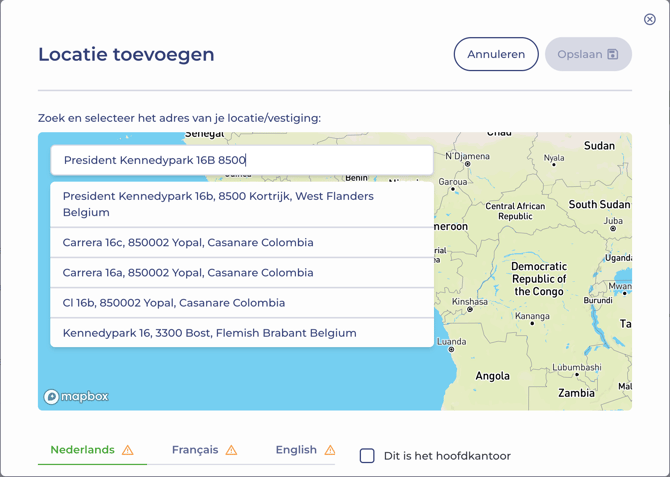Click the N'Djamena city label on map
Image resolution: width=670 pixels, height=477 pixels.
(x=467, y=156)
